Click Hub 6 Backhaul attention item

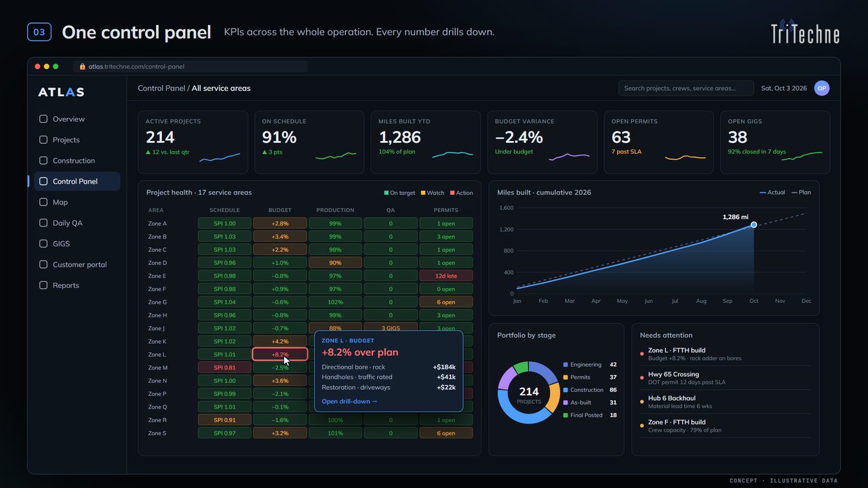pyautogui.click(x=725, y=402)
